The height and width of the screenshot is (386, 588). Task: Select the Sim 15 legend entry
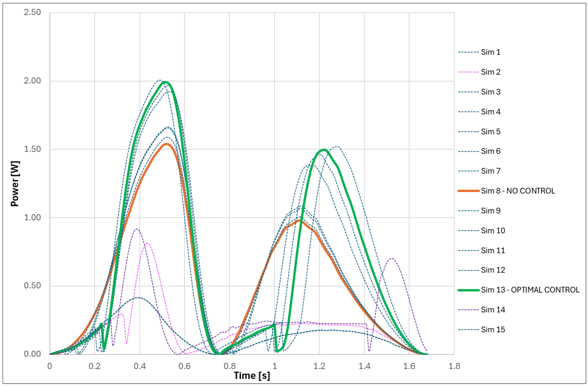tap(493, 329)
